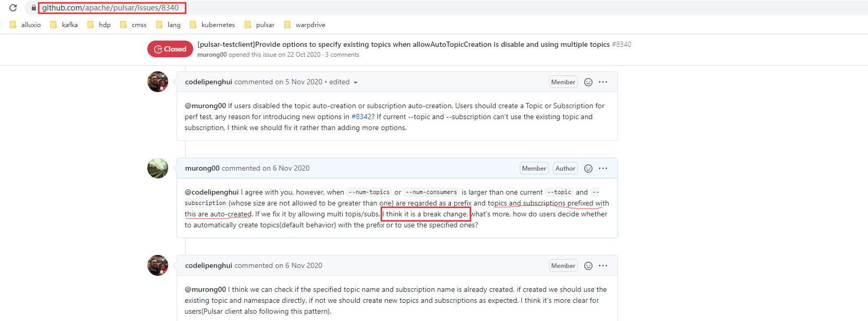The width and height of the screenshot is (868, 321).
Task: Open three-dot menu on last codelipenghui comment
Action: coord(603,265)
